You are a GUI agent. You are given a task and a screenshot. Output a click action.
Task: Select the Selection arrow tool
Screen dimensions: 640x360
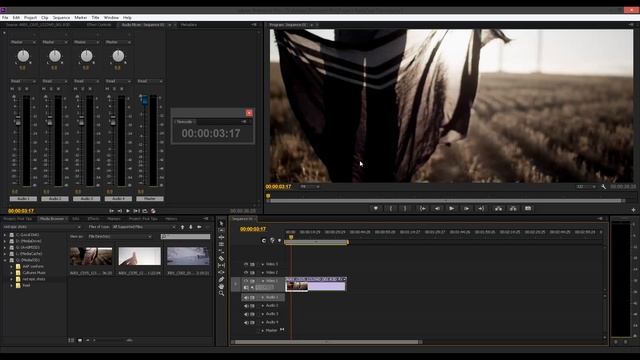pyautogui.click(x=221, y=224)
